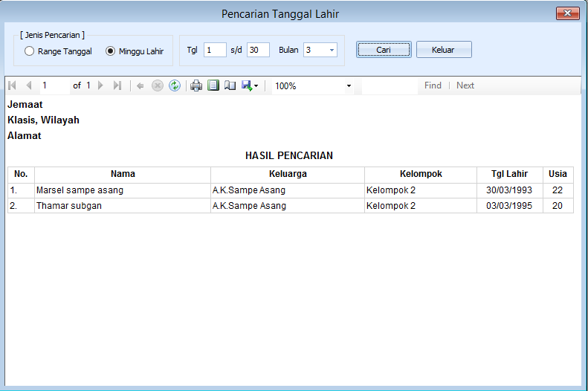This screenshot has height=391, width=588.
Task: Open the 100% zoom level dropdown
Action: (349, 86)
